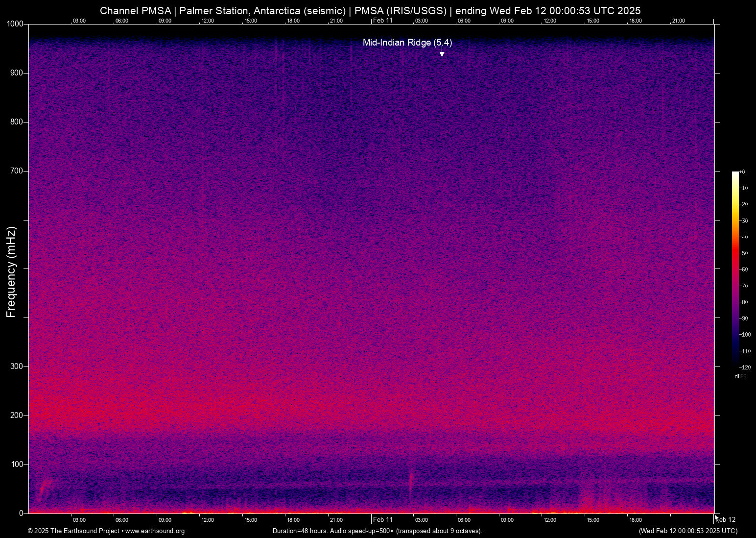Click the "-50" color scale value

tap(744, 253)
